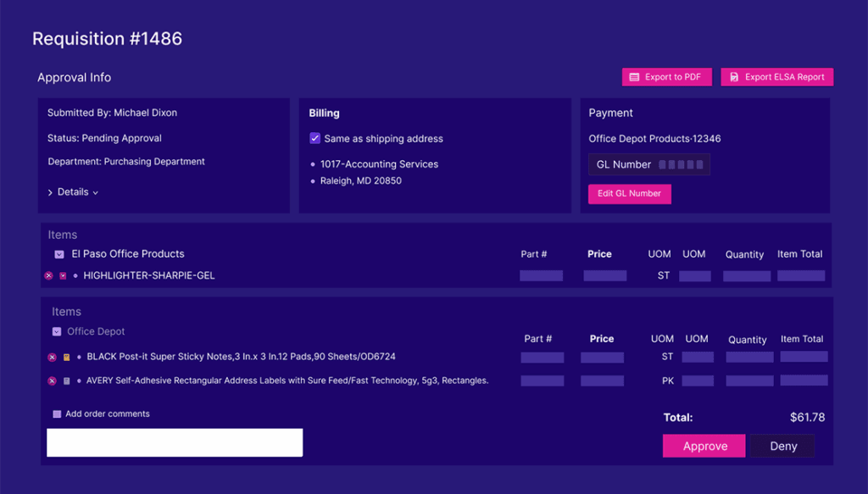
Task: Select the Office Depot Products-12346 payment text
Action: click(654, 139)
